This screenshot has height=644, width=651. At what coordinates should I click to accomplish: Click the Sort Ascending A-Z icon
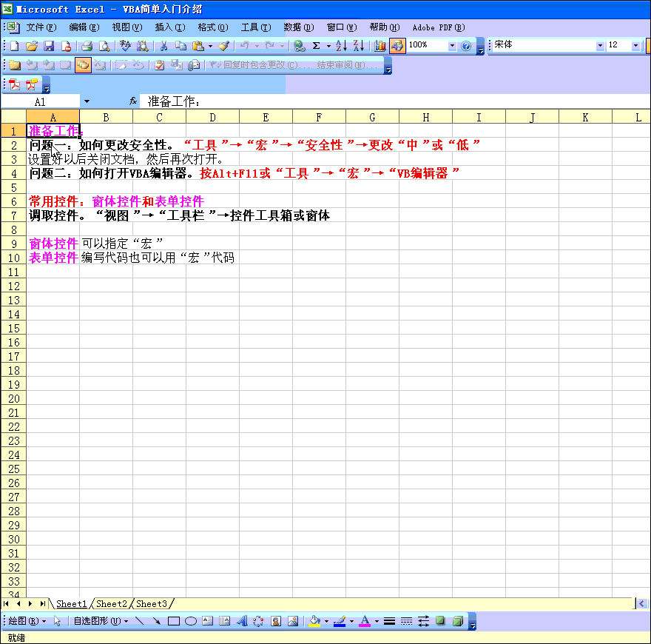341,46
